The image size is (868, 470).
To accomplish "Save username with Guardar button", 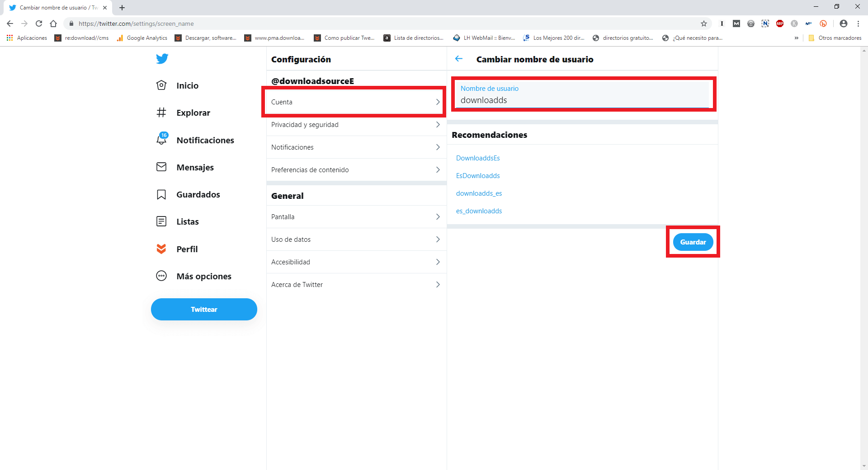I will click(x=693, y=242).
